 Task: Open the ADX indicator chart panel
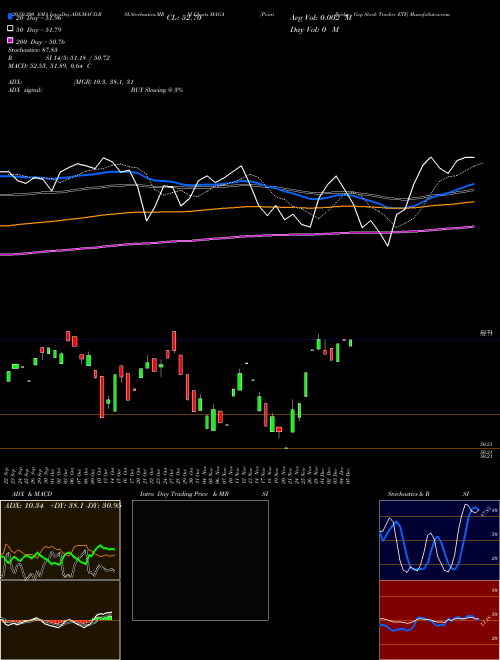coord(60,540)
